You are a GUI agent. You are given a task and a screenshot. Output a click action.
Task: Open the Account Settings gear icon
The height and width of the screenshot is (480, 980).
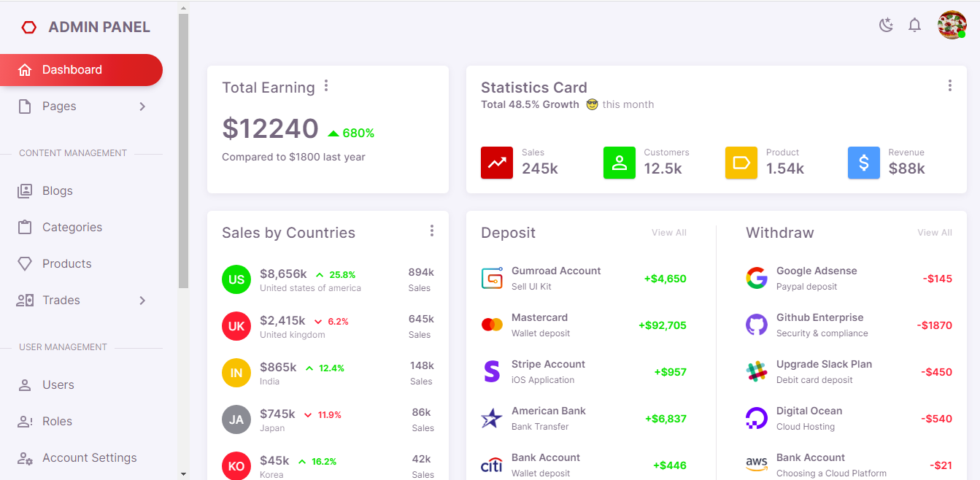(25, 458)
